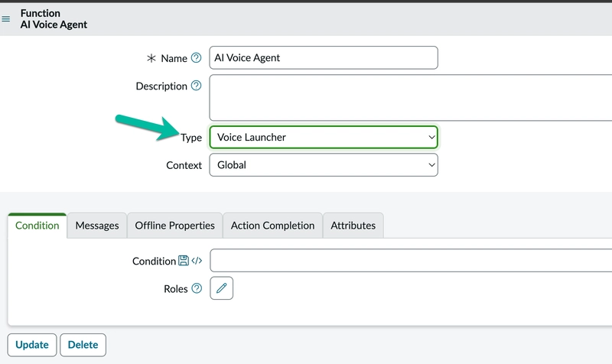Open the Type dropdown showing Voice Launcher

323,138
